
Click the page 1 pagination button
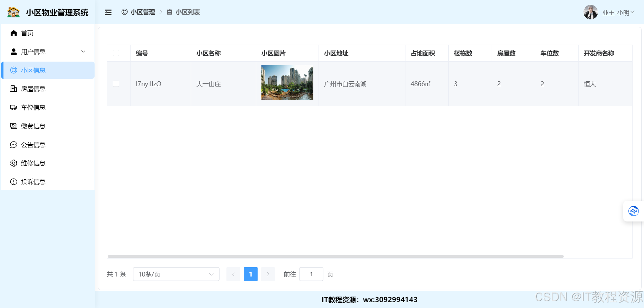click(251, 274)
